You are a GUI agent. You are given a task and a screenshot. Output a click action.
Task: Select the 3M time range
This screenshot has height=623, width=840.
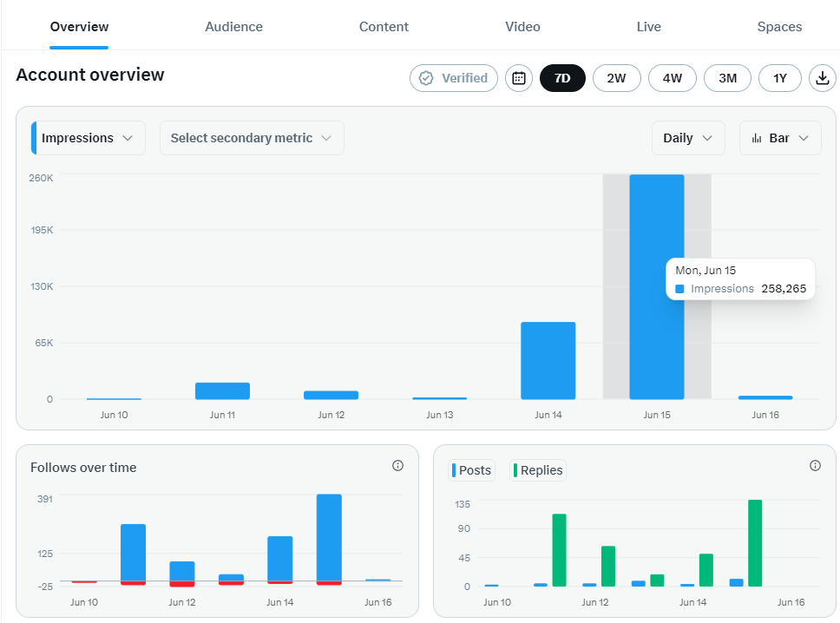click(x=727, y=78)
